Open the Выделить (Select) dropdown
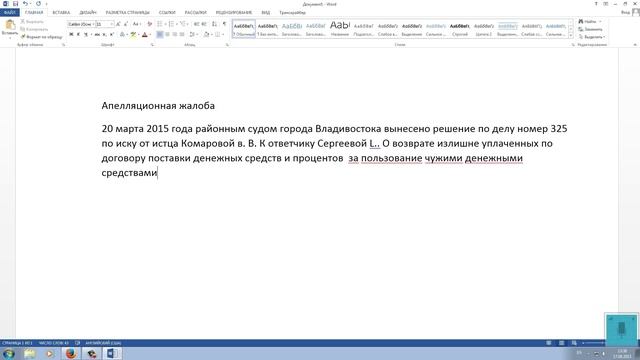The width and height of the screenshot is (640, 360). (x=591, y=37)
